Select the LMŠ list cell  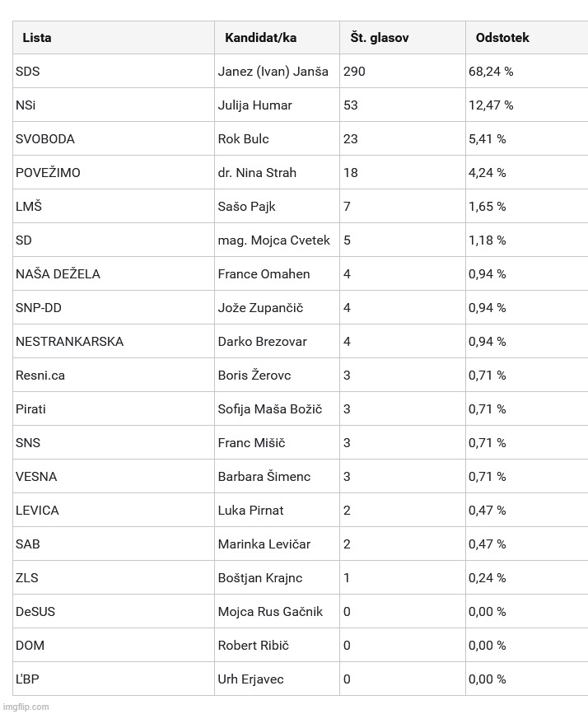pyautogui.click(x=29, y=207)
